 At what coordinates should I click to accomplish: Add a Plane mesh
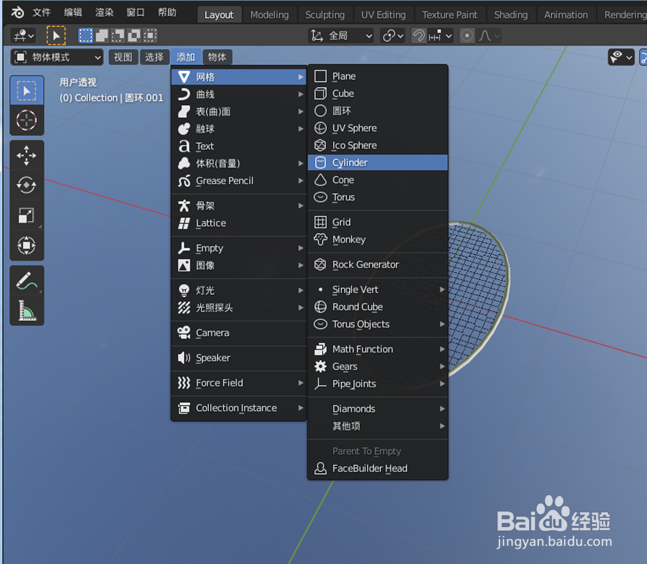click(378, 76)
